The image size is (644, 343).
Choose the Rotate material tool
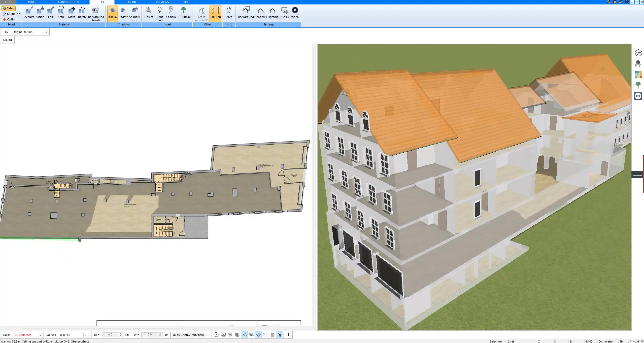point(82,13)
